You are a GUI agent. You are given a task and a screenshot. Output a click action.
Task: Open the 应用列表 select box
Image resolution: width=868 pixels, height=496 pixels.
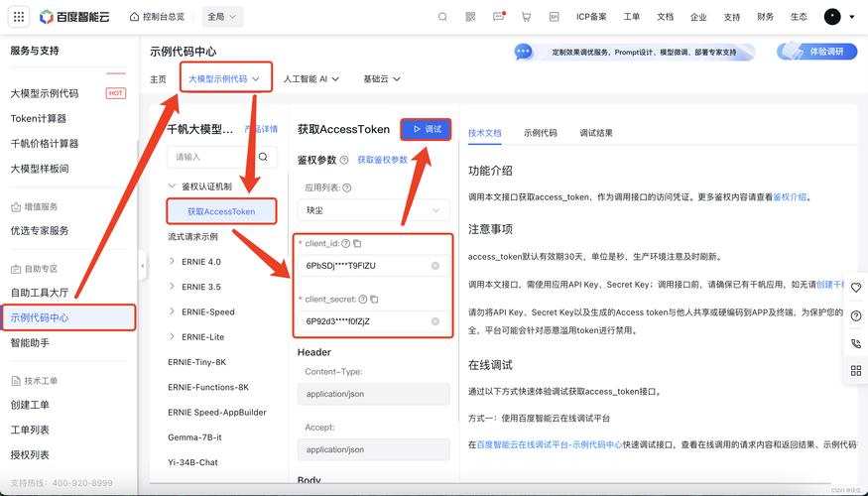pyautogui.click(x=374, y=210)
